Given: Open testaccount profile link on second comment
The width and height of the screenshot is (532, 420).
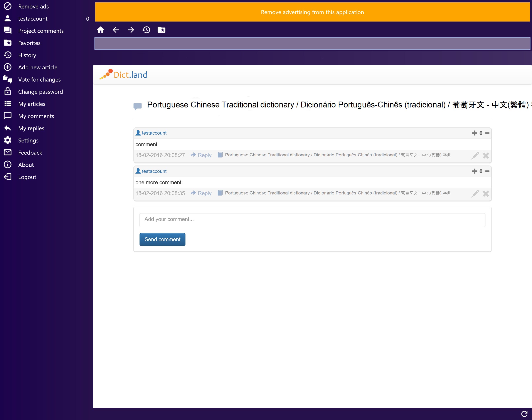Looking at the screenshot, I should coord(154,171).
